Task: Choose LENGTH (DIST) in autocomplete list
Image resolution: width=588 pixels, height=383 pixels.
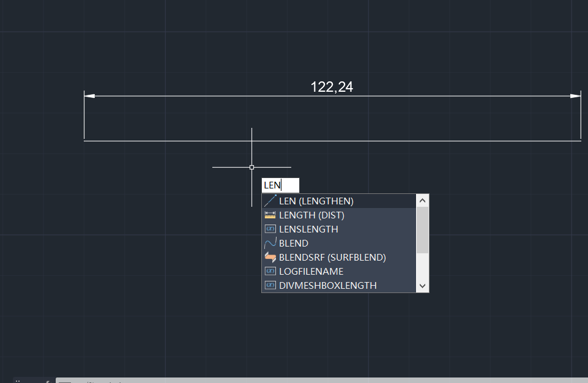Action: coord(311,215)
